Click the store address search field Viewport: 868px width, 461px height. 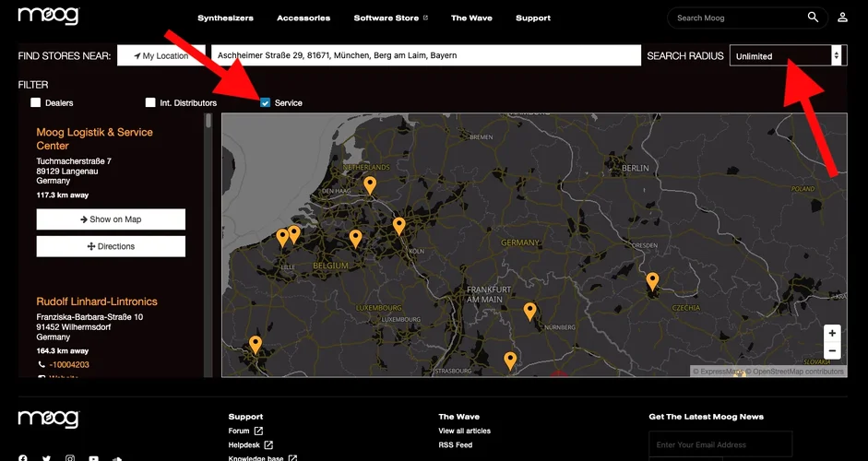point(425,56)
